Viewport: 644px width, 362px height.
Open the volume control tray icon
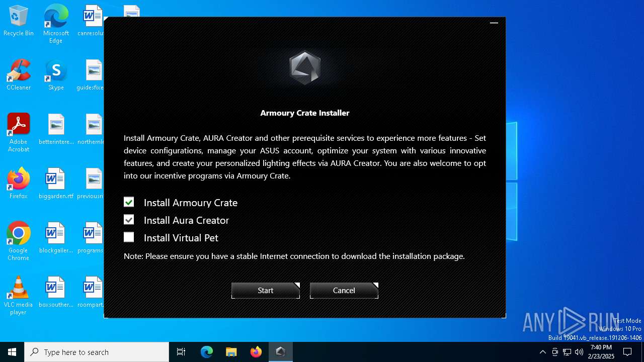click(579, 352)
